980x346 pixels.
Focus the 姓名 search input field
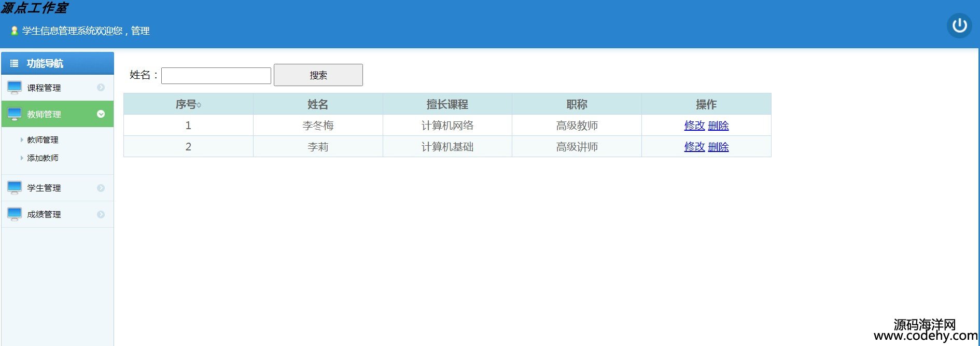pos(216,76)
